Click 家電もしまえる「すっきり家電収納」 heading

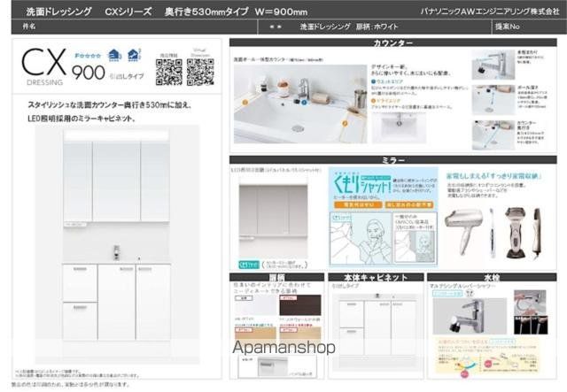494,176
